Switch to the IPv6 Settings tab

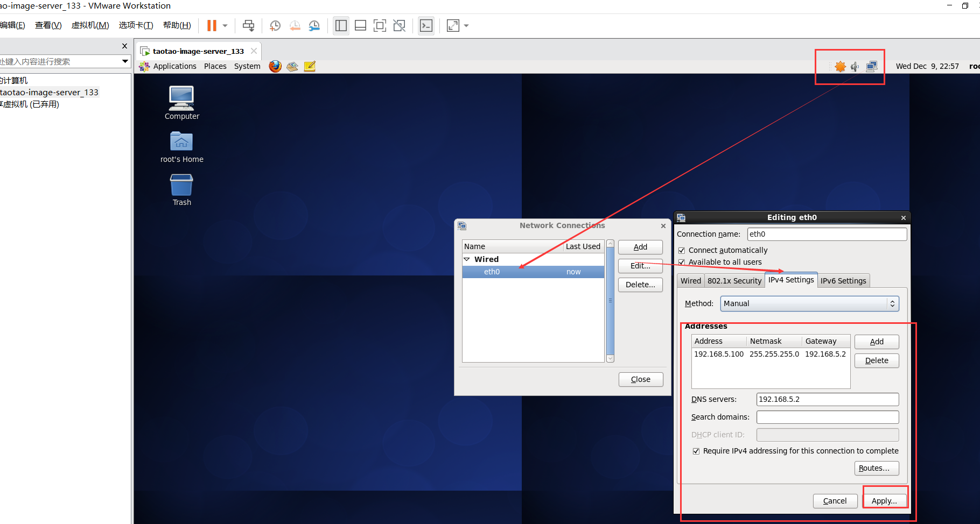[x=843, y=280]
